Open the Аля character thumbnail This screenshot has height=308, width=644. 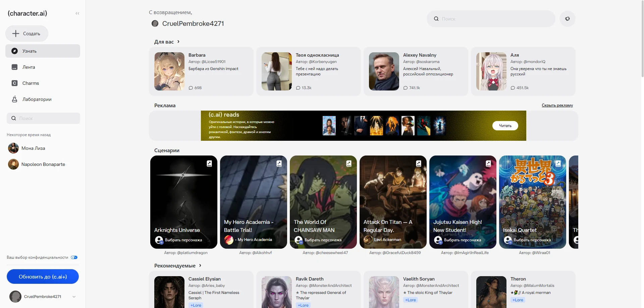(x=491, y=71)
